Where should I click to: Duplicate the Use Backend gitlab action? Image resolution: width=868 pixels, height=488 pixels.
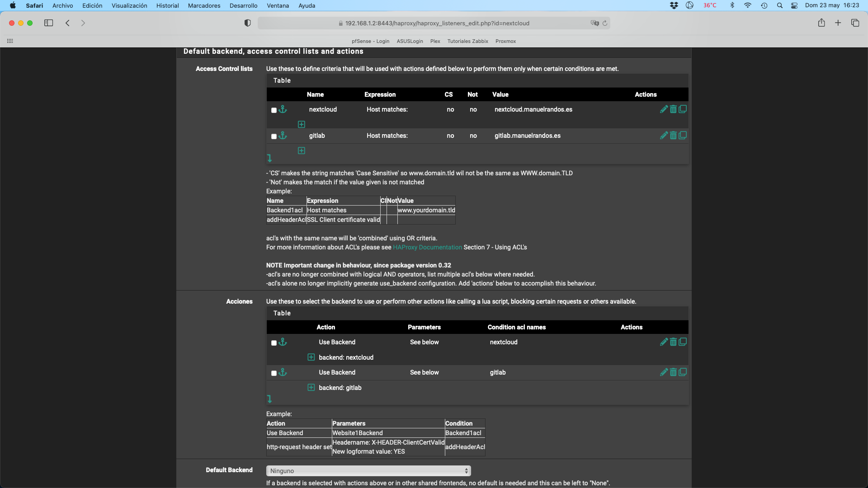pos(683,372)
